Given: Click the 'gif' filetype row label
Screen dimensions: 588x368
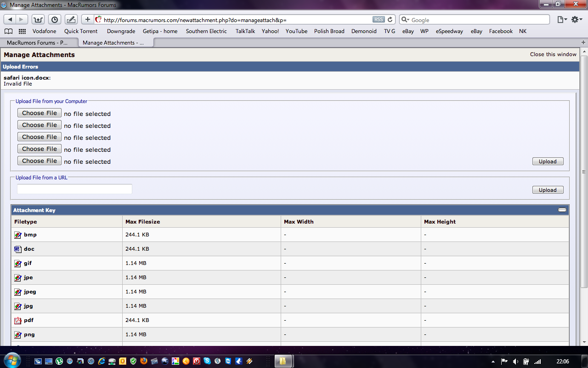Looking at the screenshot, I should pos(28,264).
